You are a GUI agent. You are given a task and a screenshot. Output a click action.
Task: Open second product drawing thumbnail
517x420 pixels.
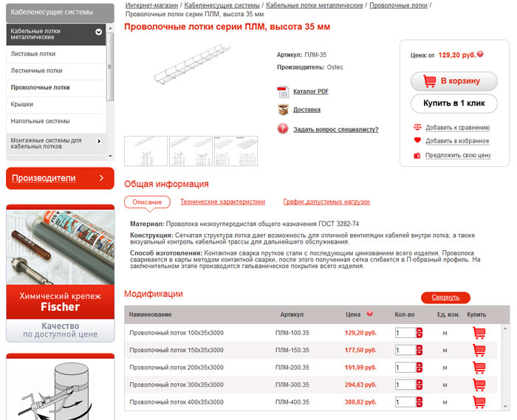coord(191,151)
